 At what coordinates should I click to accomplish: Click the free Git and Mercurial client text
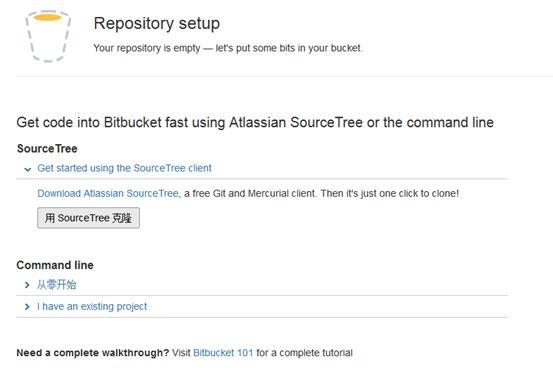click(253, 194)
